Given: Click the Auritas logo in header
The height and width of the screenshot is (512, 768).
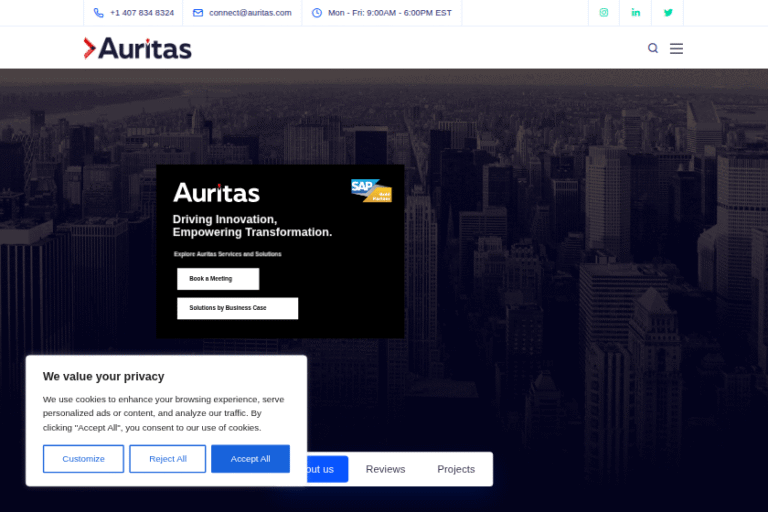Looking at the screenshot, I should point(137,48).
